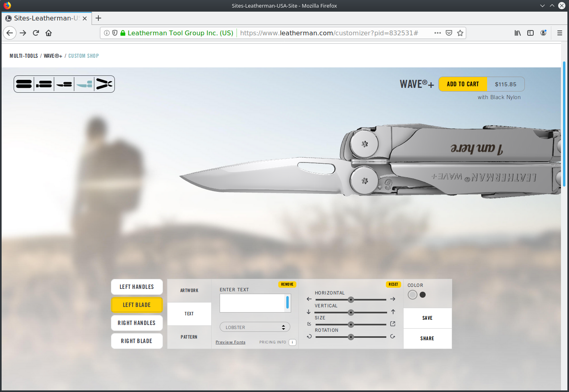Select RIGHT HANDLES section
This screenshot has width=569, height=392.
(137, 323)
